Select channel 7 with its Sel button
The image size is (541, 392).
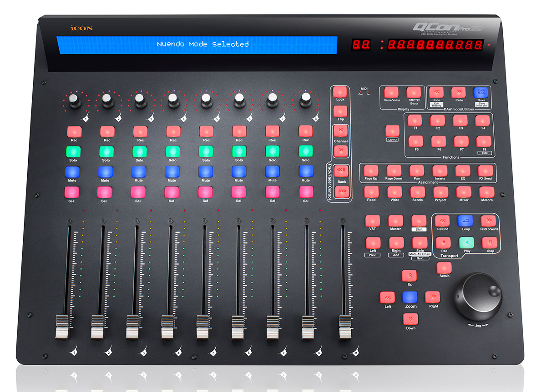(x=272, y=192)
